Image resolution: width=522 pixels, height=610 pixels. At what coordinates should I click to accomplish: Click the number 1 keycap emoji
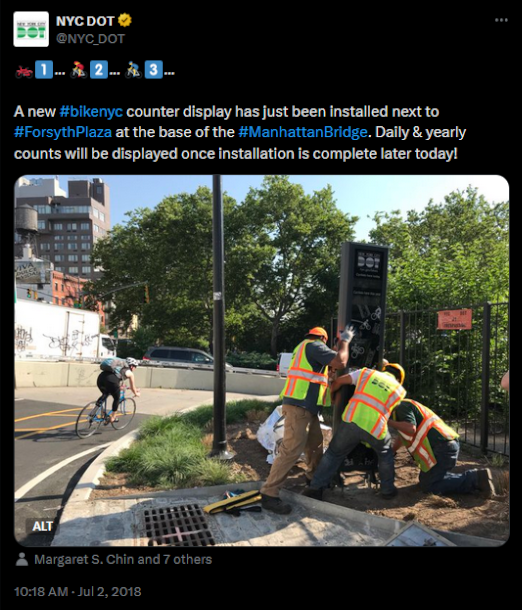(44, 70)
